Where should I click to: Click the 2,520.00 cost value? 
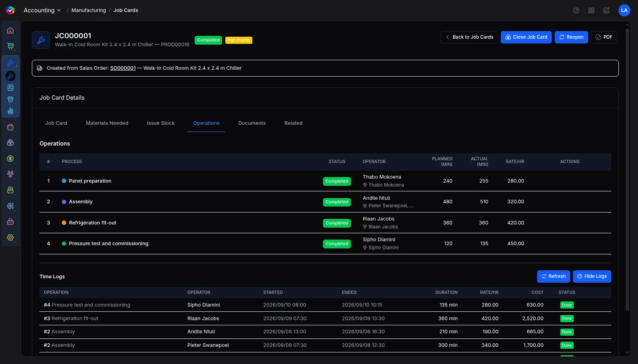pyautogui.click(x=533, y=319)
